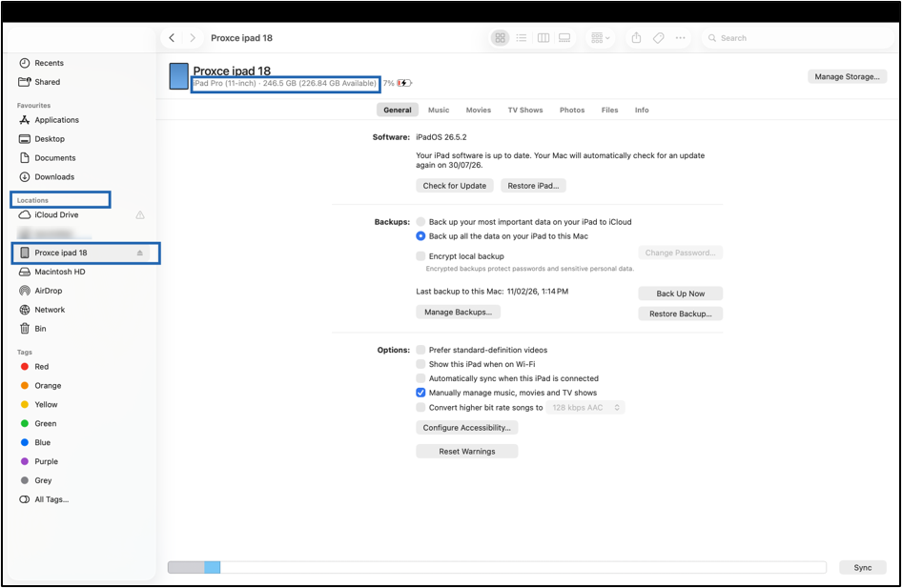Click the iPad battery charging icon
The image size is (902, 588).
click(x=404, y=83)
